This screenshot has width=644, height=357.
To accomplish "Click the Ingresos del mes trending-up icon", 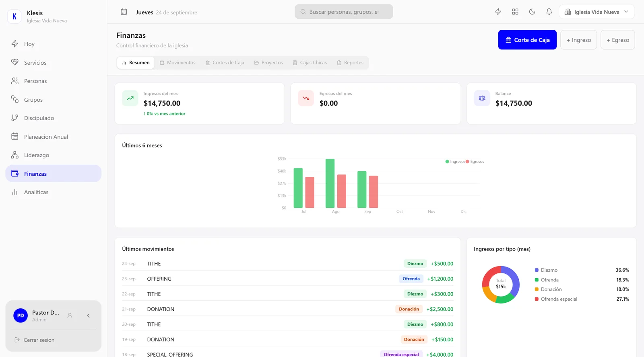I will 130,98.
